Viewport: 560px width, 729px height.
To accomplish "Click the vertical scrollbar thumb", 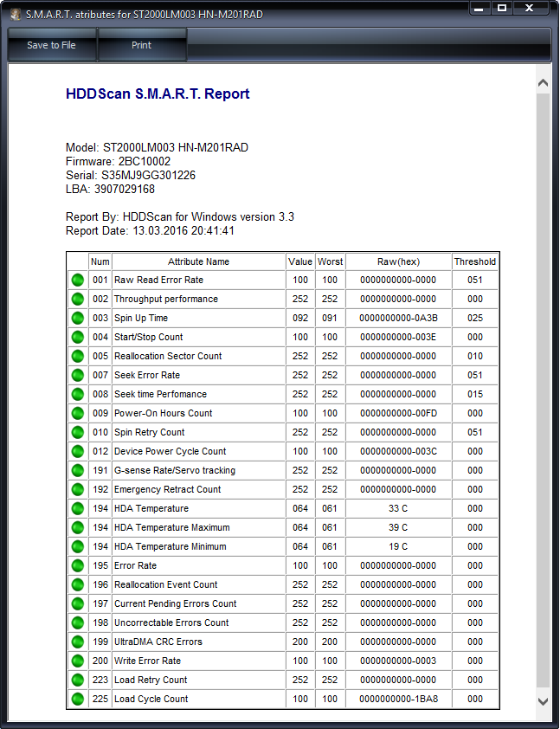I will (x=543, y=390).
